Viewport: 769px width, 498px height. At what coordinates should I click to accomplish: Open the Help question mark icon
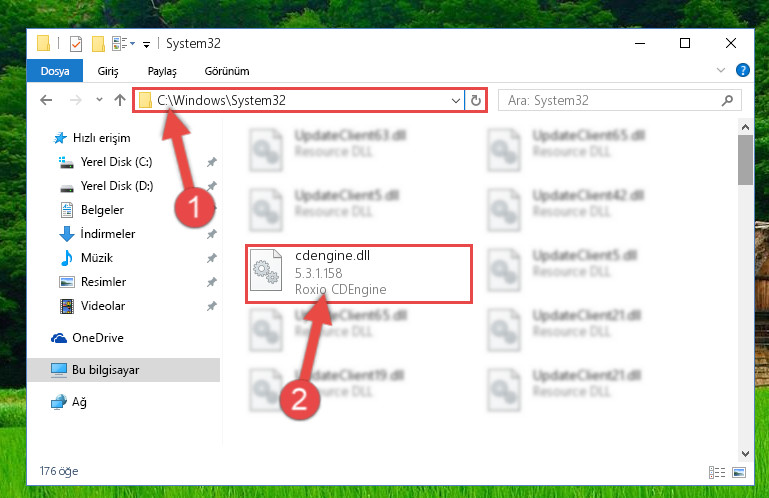point(743,70)
